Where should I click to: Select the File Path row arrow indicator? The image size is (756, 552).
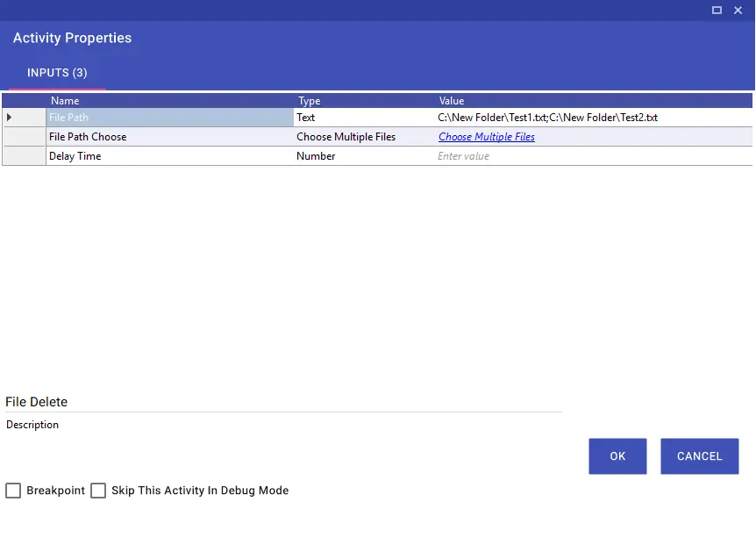tap(9, 118)
